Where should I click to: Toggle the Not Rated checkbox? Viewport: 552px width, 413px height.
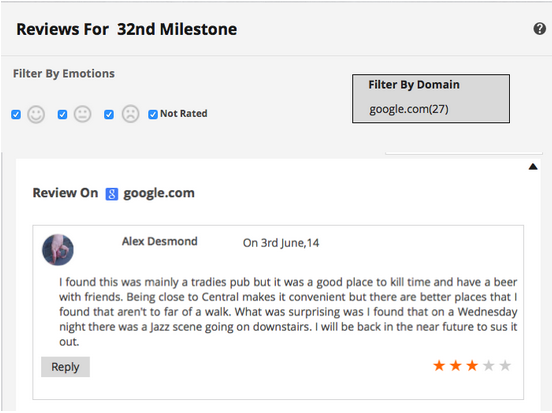pyautogui.click(x=153, y=114)
